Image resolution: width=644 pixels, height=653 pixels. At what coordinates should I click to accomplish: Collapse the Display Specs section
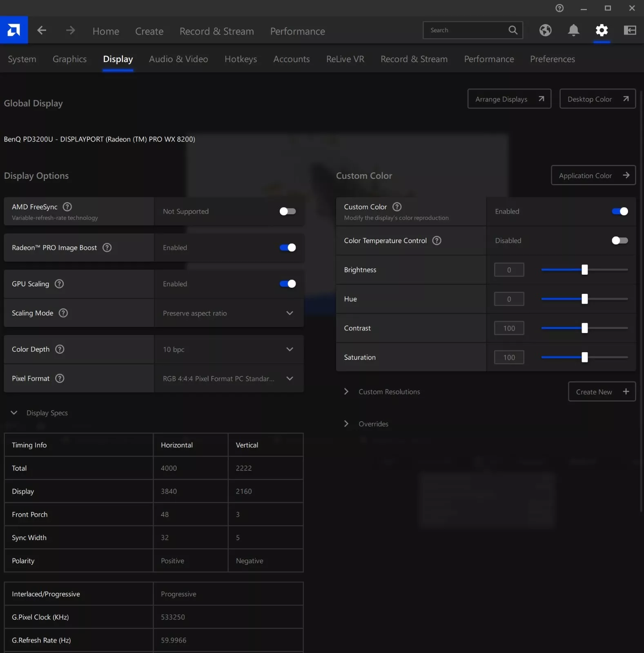pyautogui.click(x=14, y=413)
